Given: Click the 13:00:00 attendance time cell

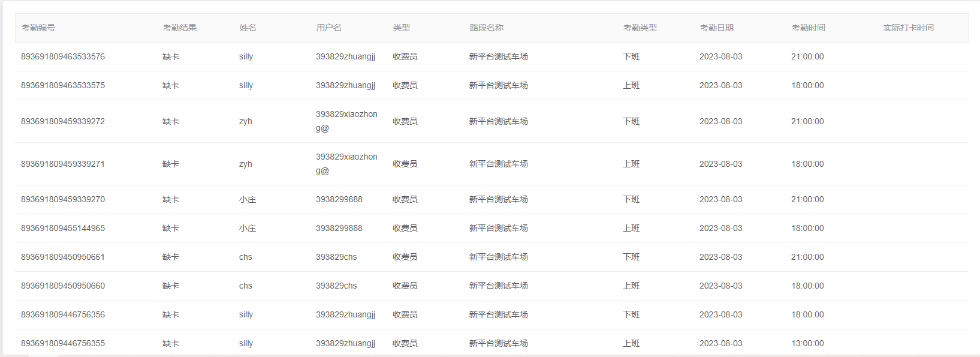Looking at the screenshot, I should click(807, 343).
